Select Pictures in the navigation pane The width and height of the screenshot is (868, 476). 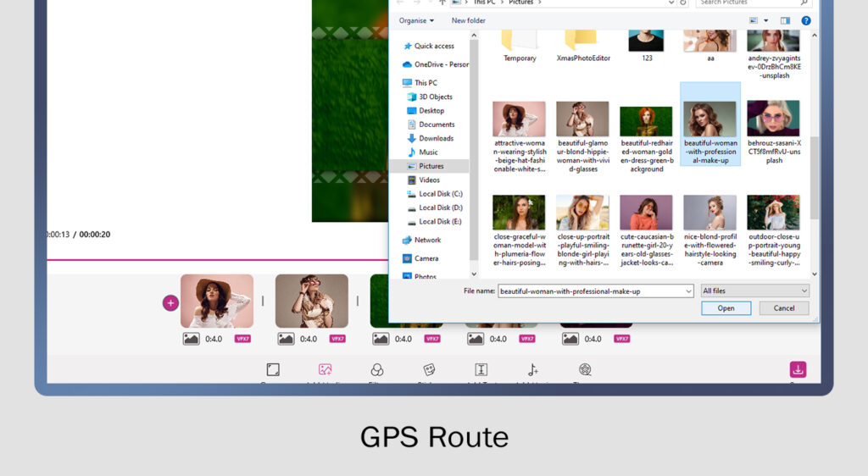click(x=431, y=166)
